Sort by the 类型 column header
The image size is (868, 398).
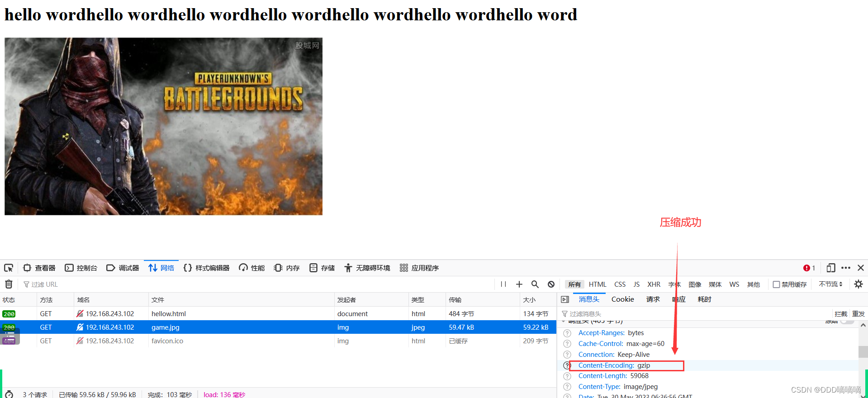(427, 300)
